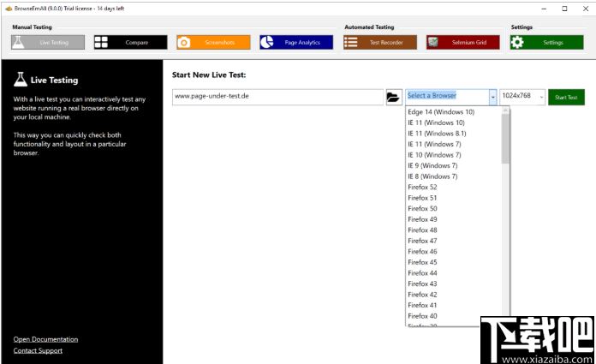Choose IE 11 (Windows 8.1)
The height and width of the screenshot is (364, 596).
click(x=454, y=134)
